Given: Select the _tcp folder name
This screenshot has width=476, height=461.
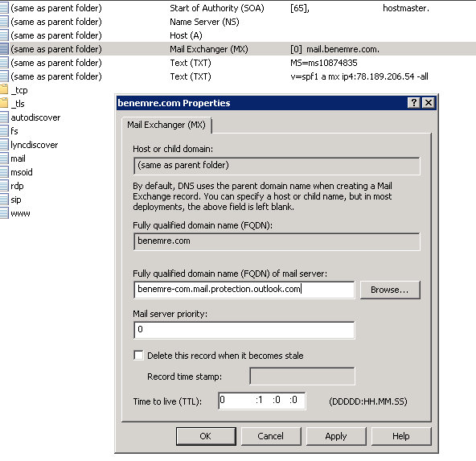Looking at the screenshot, I should pyautogui.click(x=19, y=90).
